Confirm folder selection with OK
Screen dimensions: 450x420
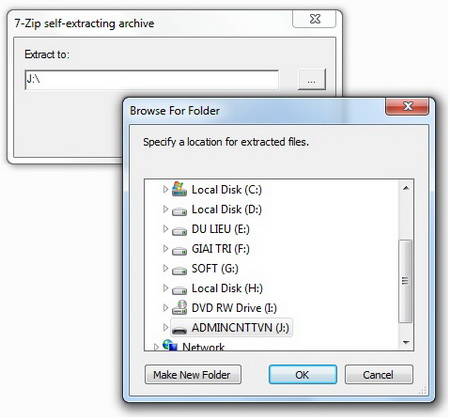303,375
